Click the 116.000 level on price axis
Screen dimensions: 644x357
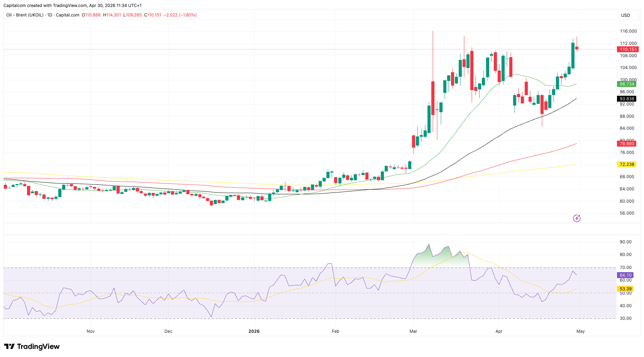click(x=628, y=31)
